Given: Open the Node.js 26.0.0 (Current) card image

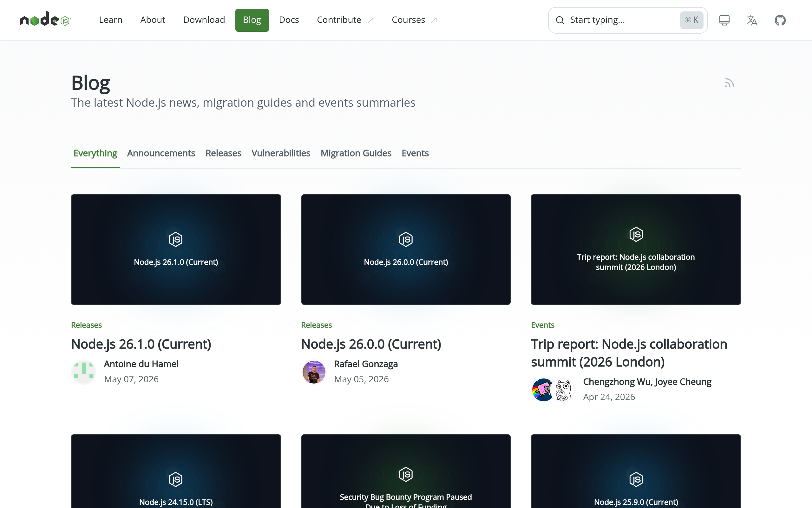Looking at the screenshot, I should click(406, 249).
